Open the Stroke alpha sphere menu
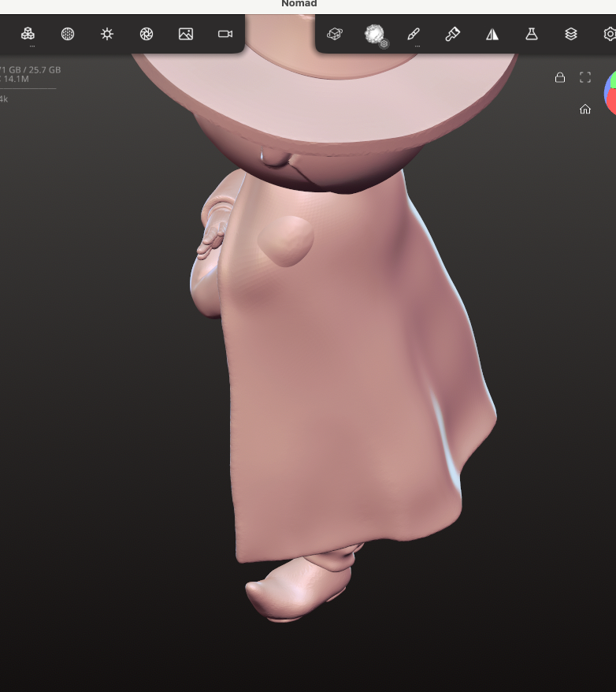The width and height of the screenshot is (616, 692). click(374, 34)
